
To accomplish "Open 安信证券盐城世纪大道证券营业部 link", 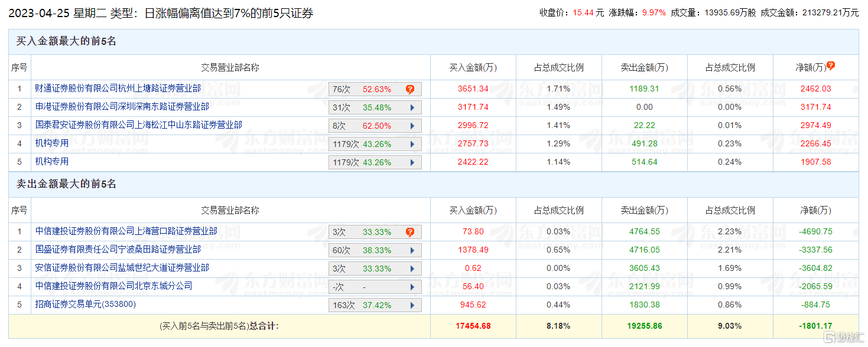I will click(122, 268).
